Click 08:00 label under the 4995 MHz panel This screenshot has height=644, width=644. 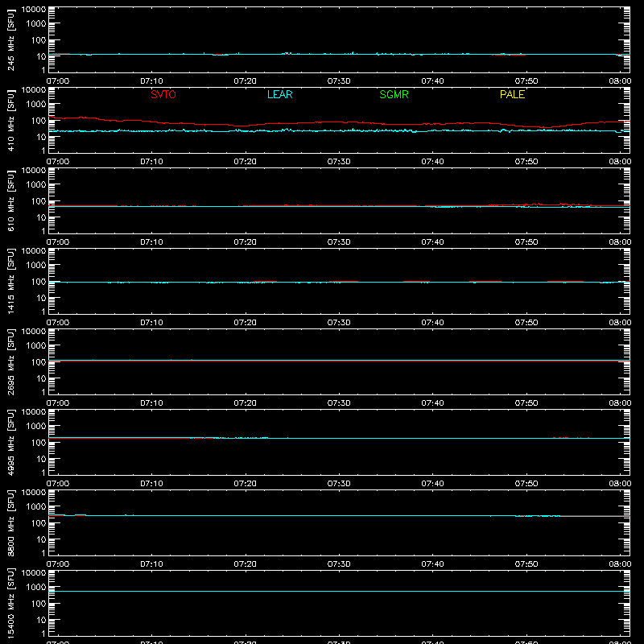pos(620,484)
